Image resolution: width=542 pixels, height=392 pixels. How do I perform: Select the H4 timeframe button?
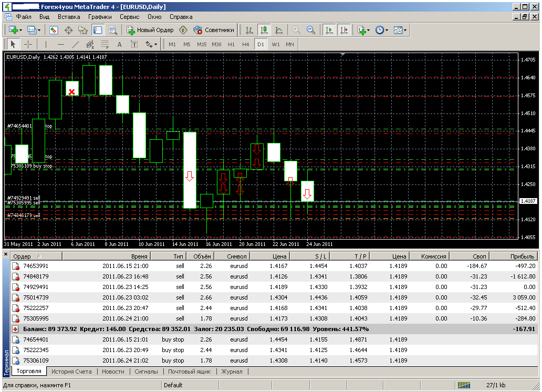coord(246,44)
